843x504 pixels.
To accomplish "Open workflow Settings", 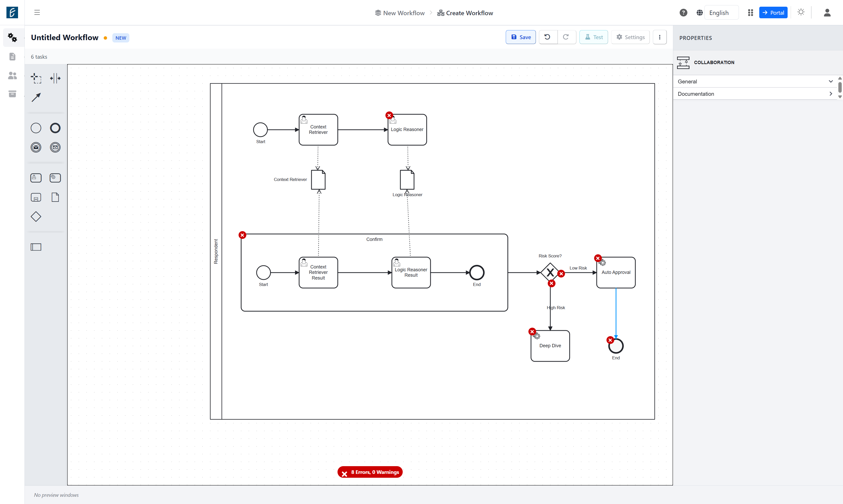I will click(630, 37).
